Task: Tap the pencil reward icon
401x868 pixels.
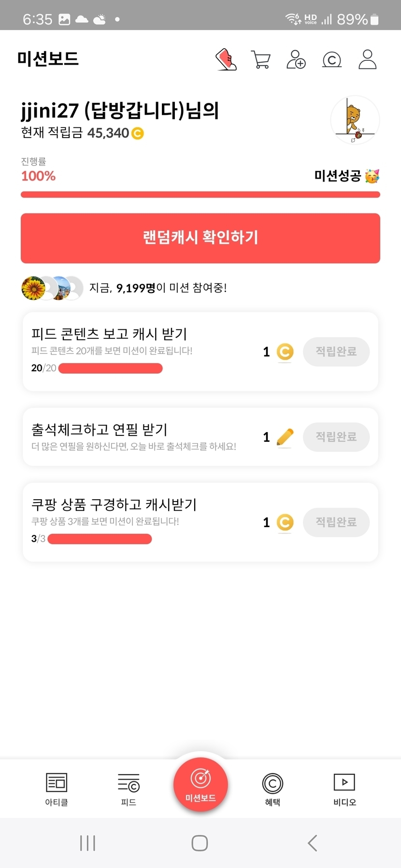Action: click(285, 437)
